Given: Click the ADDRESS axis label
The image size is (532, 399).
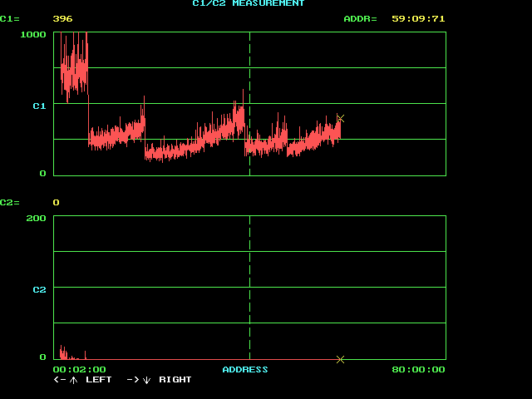Looking at the screenshot, I should (245, 369).
